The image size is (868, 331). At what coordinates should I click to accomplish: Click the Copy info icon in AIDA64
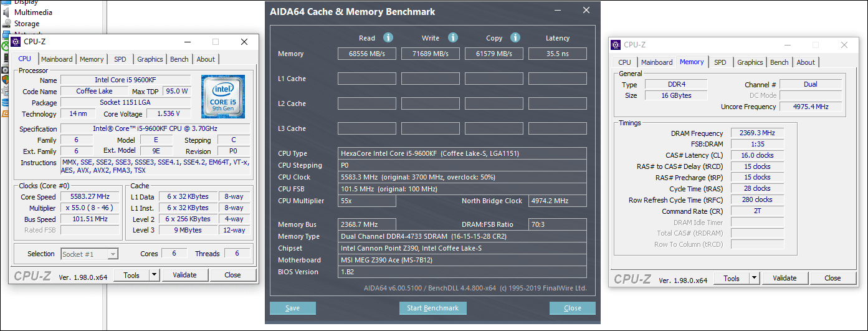515,37
